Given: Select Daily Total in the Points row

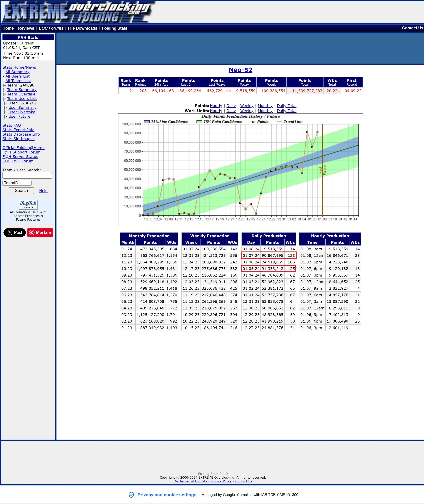Looking at the screenshot, I should click(286, 106).
